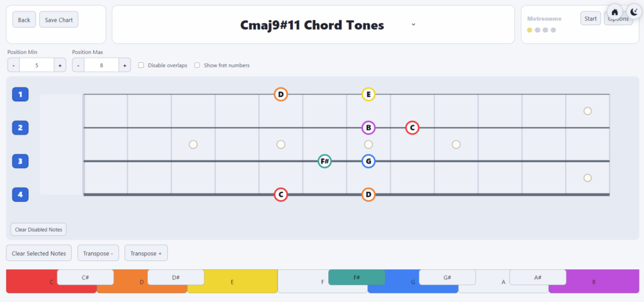Toggle dark mode moon icon
Screen dimensions: 644x302
pos(634,12)
